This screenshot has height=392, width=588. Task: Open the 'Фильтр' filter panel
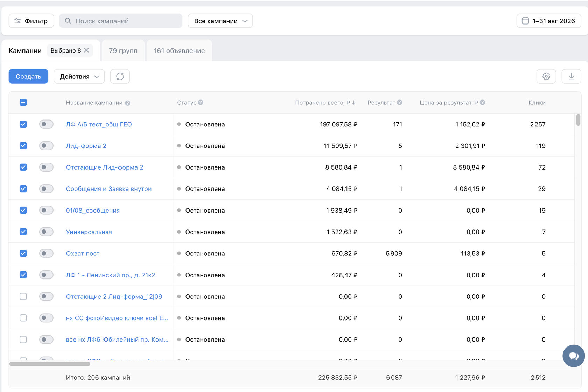31,21
